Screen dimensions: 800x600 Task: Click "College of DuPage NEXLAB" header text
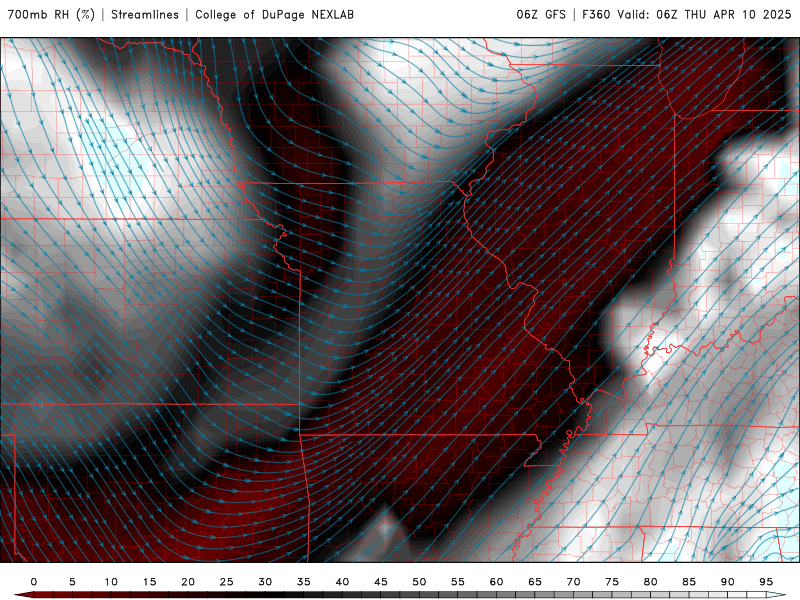click(274, 14)
